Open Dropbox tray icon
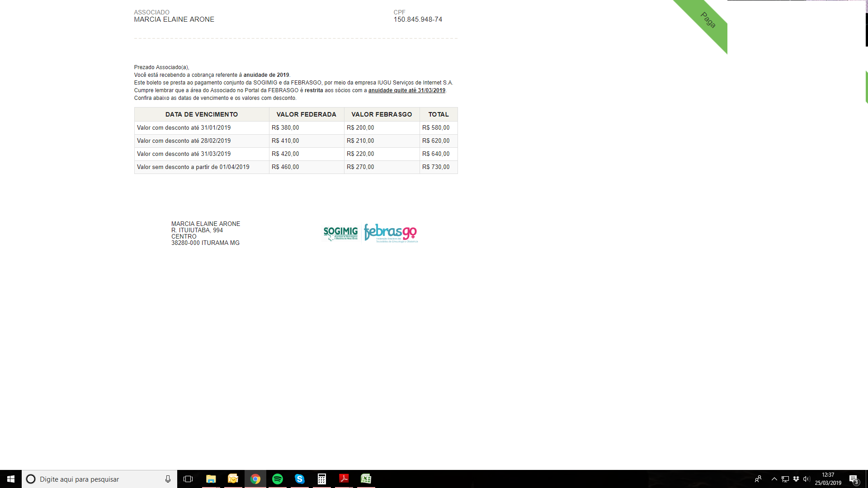 pos(796,479)
